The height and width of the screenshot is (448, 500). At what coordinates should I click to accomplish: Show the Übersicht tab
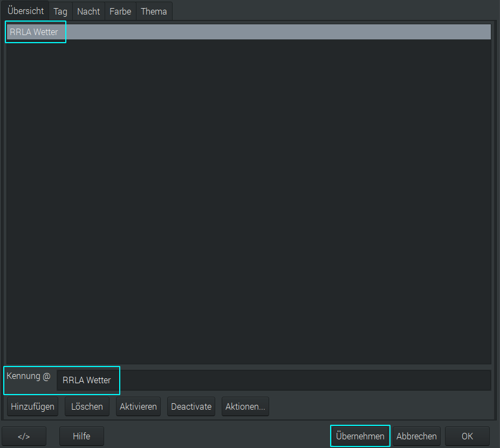25,11
